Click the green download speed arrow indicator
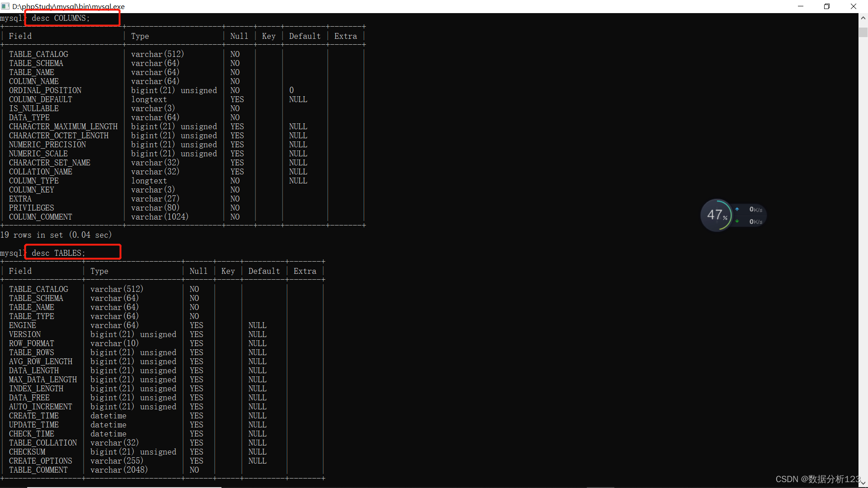The image size is (868, 488). click(737, 221)
